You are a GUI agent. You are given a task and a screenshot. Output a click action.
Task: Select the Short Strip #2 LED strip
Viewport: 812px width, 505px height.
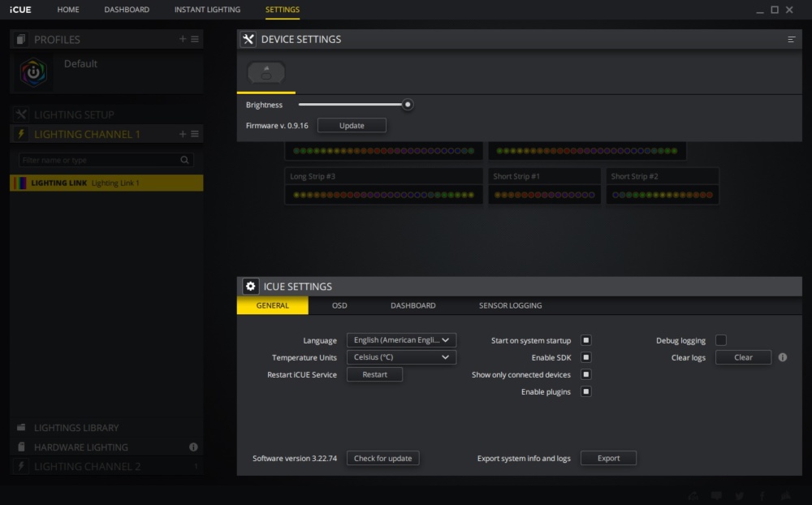663,186
